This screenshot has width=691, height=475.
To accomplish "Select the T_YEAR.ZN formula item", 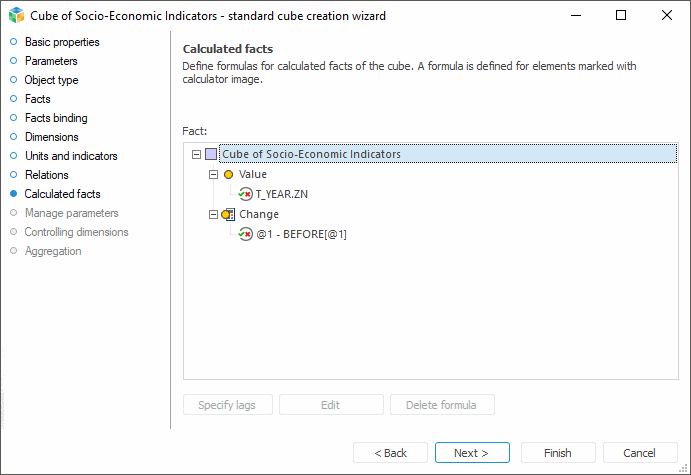I will 281,194.
